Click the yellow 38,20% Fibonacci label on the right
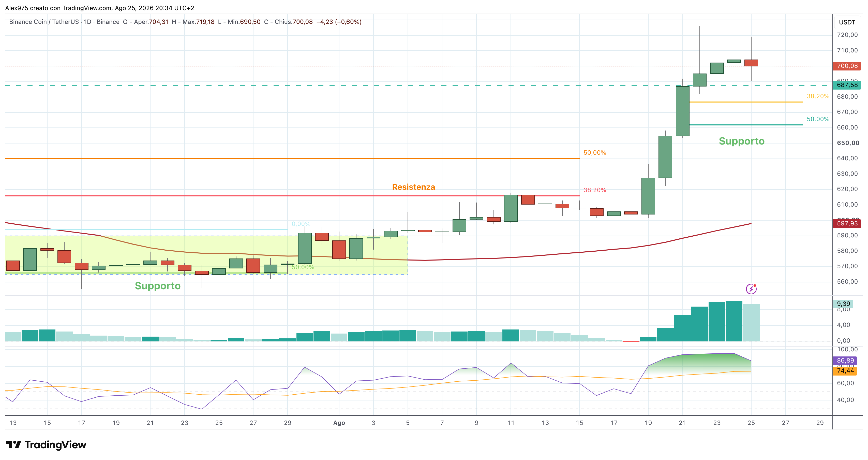Image resolution: width=868 pixels, height=460 pixels. click(x=818, y=96)
